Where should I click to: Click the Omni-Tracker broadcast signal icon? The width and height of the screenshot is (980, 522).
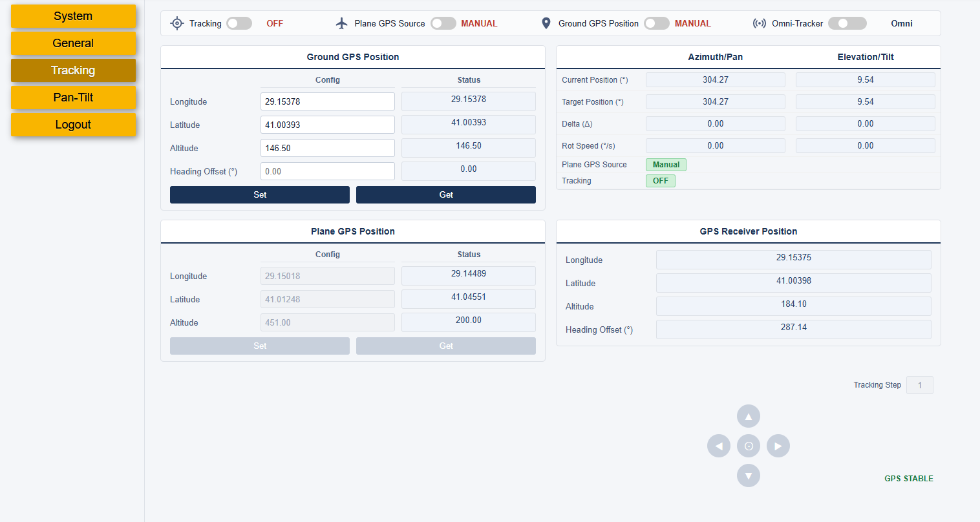tap(760, 23)
